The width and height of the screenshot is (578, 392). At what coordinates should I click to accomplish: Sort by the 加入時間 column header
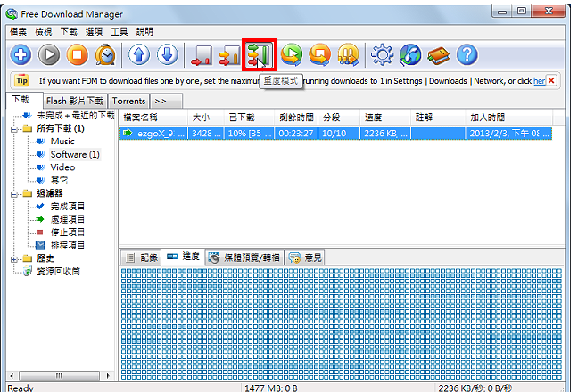[x=508, y=118]
